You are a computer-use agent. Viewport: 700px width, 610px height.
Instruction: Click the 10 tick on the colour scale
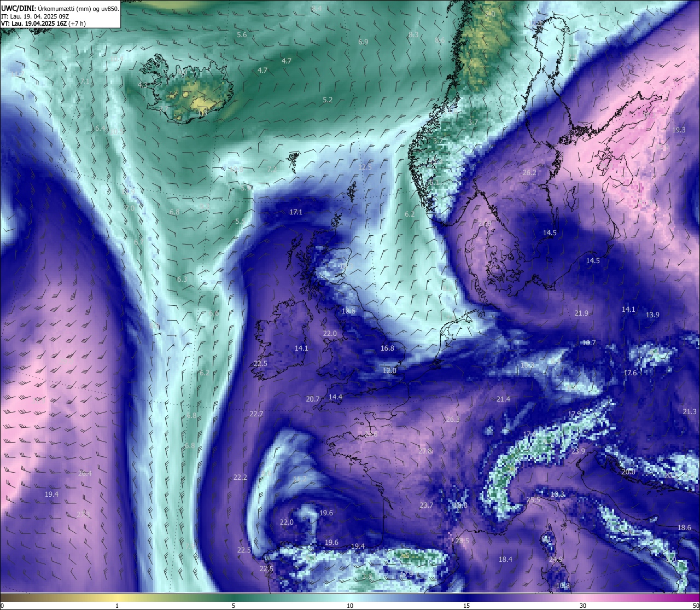pos(350,606)
